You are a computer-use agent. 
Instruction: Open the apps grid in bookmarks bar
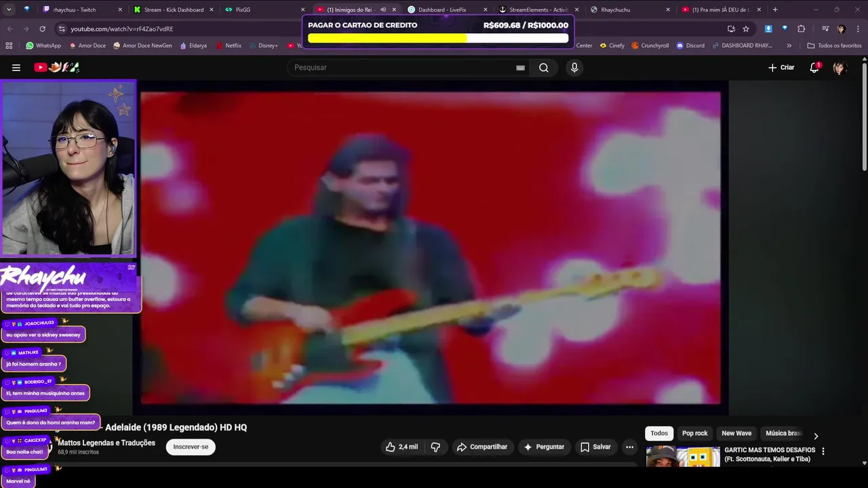(x=9, y=45)
